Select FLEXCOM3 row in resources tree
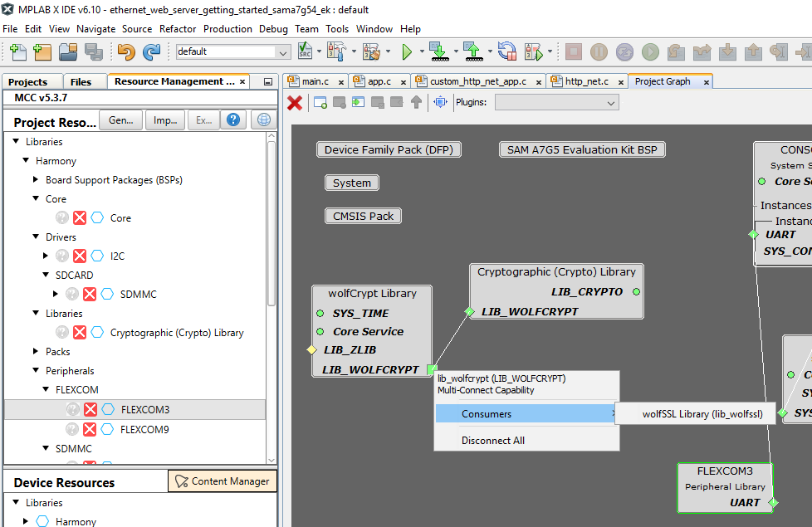 tap(135, 409)
